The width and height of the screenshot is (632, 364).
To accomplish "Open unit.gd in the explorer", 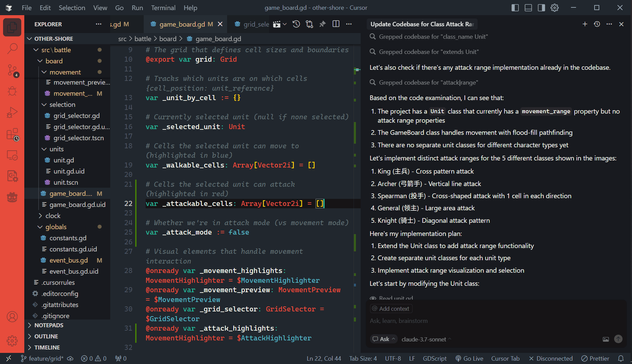I will (x=63, y=160).
